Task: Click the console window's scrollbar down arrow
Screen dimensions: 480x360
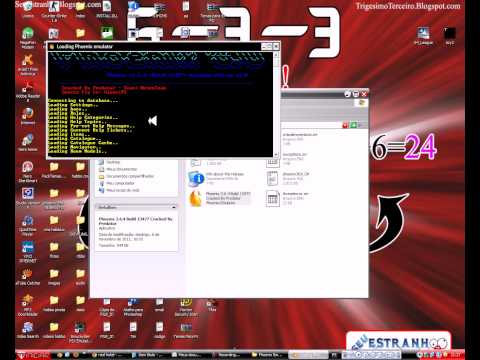Action: pyautogui.click(x=276, y=154)
